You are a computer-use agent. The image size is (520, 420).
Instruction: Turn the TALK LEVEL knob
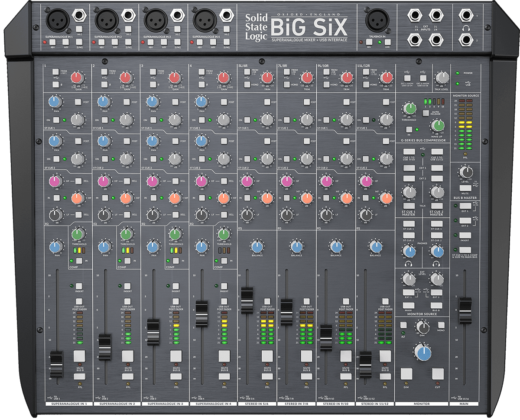442,78
